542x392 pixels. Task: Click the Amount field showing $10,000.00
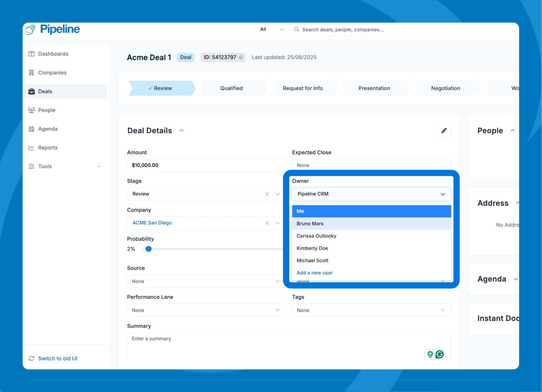pos(207,165)
